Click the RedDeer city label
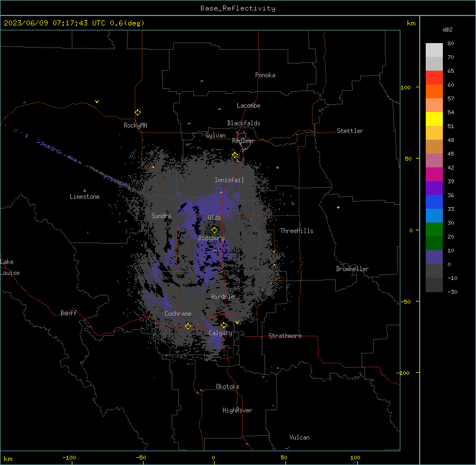The image size is (476, 465). [243, 141]
